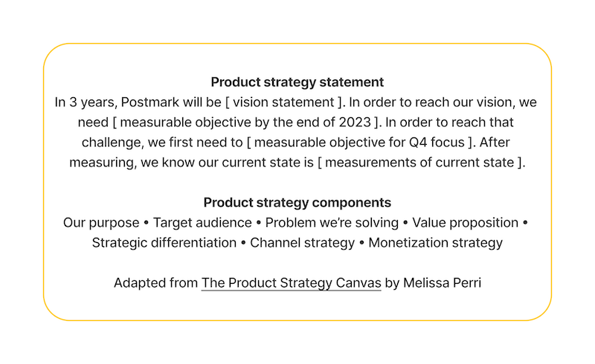Image resolution: width=595 pixels, height=364 pixels.
Task: Select the vision statement placeholder text
Action: tap(283, 103)
